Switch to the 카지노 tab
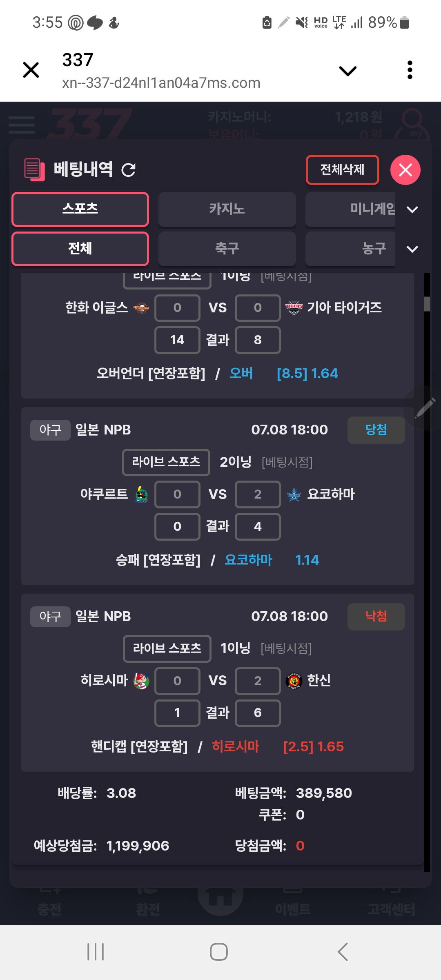The height and width of the screenshot is (980, 441). [227, 209]
